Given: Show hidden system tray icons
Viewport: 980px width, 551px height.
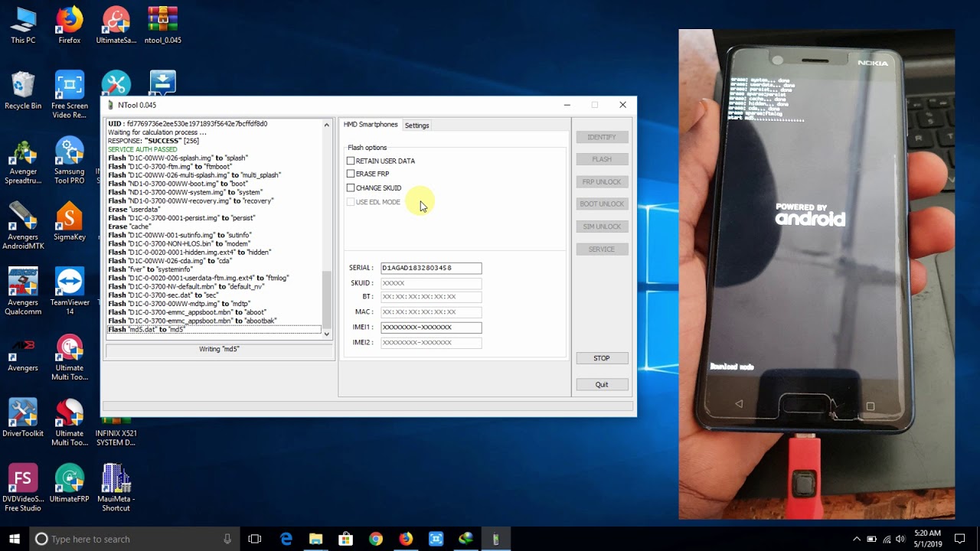Looking at the screenshot, I should [x=857, y=539].
